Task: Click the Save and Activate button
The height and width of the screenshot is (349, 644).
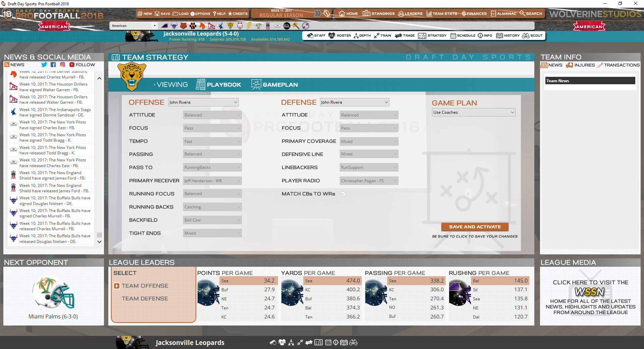Action: pyautogui.click(x=474, y=227)
